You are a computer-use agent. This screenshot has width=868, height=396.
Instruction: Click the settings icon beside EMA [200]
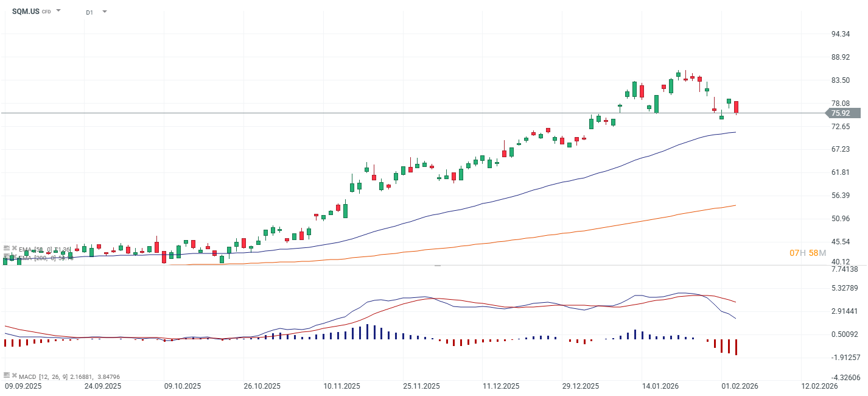(x=7, y=258)
